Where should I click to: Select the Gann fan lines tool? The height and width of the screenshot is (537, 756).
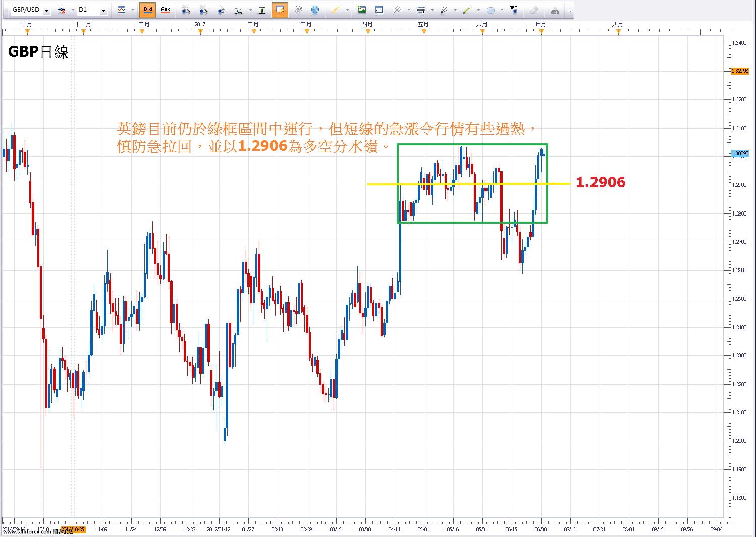click(444, 10)
